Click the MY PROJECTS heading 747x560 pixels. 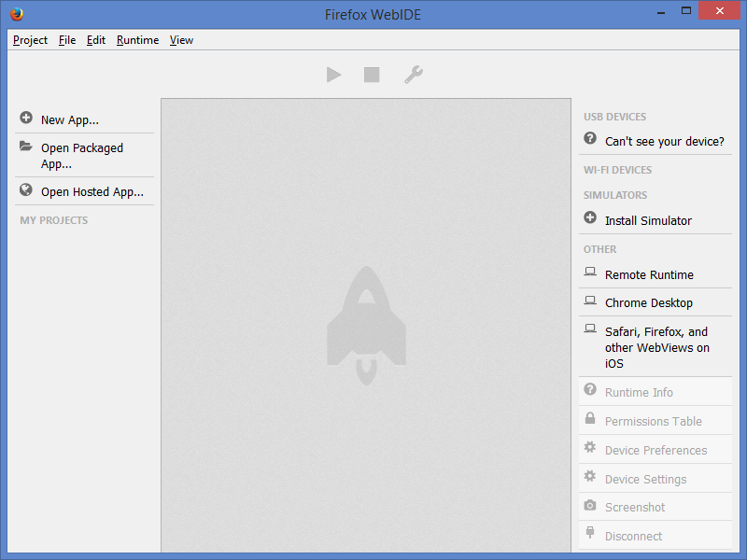(x=54, y=220)
